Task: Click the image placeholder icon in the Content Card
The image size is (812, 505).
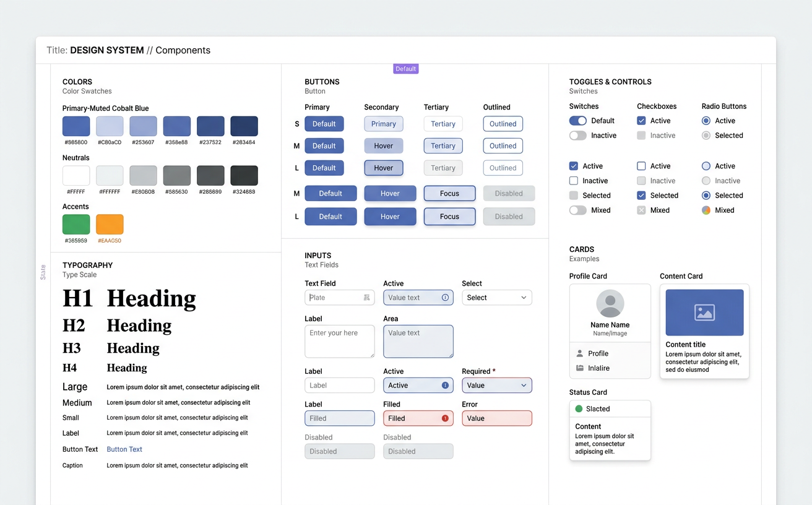Action: pos(704,313)
